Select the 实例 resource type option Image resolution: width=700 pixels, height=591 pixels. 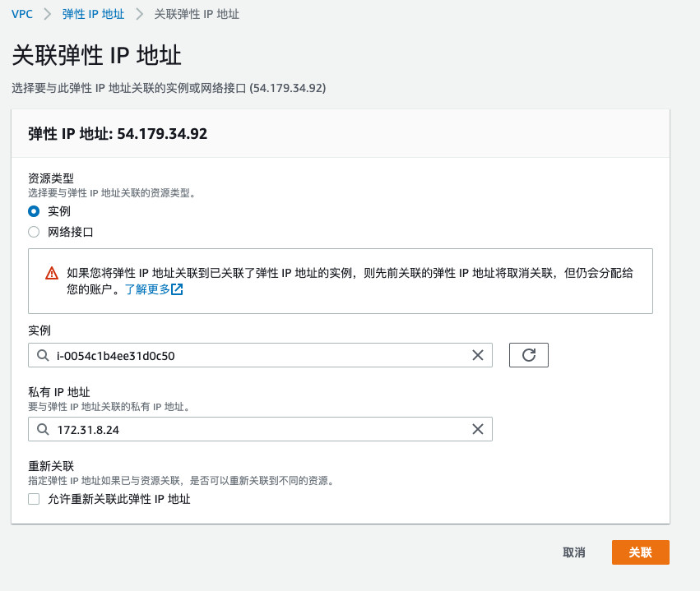33,211
